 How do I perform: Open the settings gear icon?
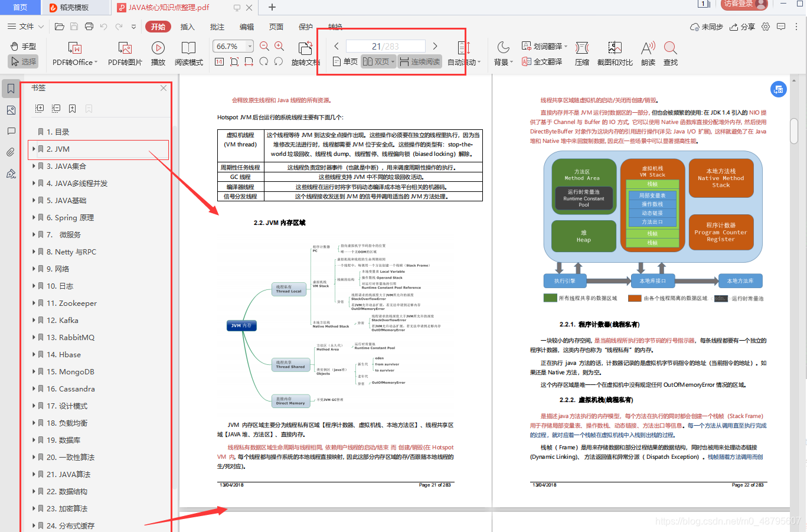[x=766, y=27]
